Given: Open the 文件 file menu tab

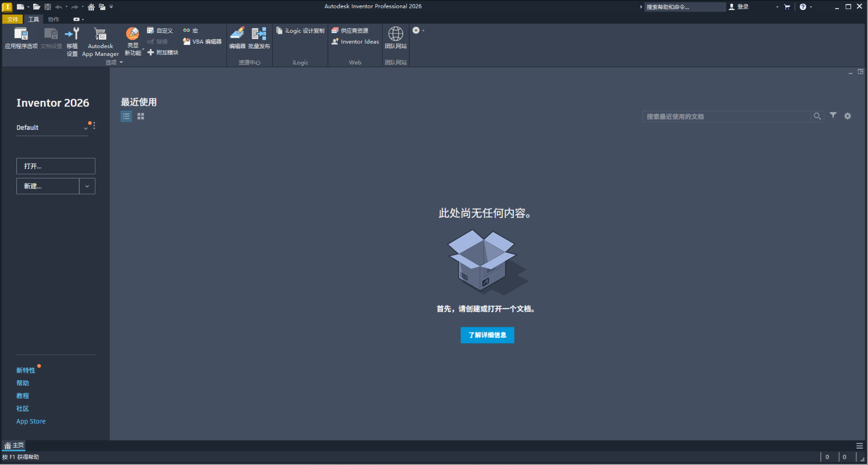Looking at the screenshot, I should coord(12,19).
